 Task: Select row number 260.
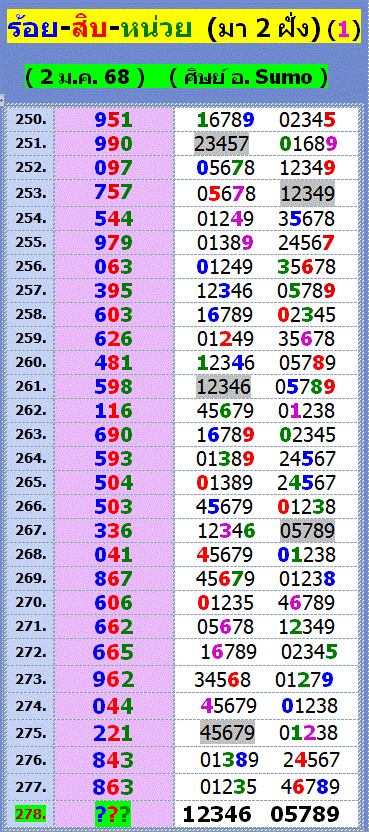31,362
